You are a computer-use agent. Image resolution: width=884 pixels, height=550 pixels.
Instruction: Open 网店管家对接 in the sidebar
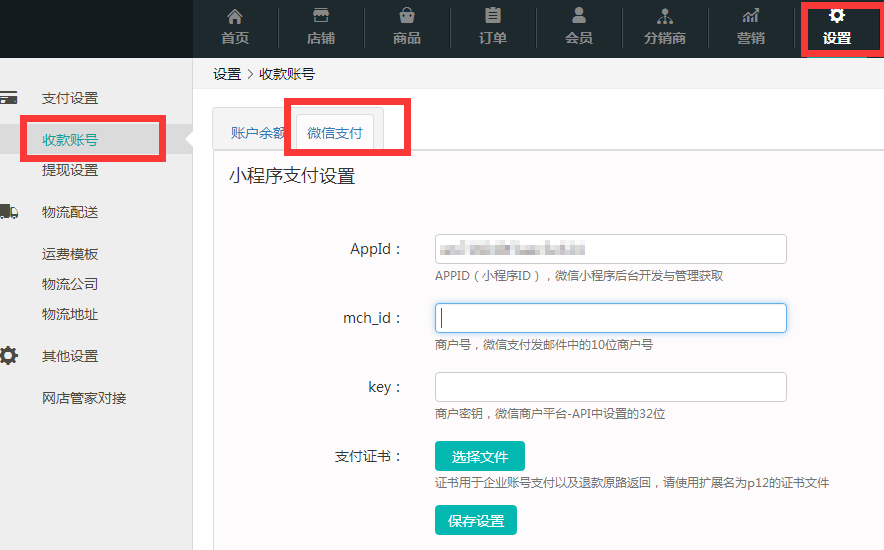coord(84,398)
